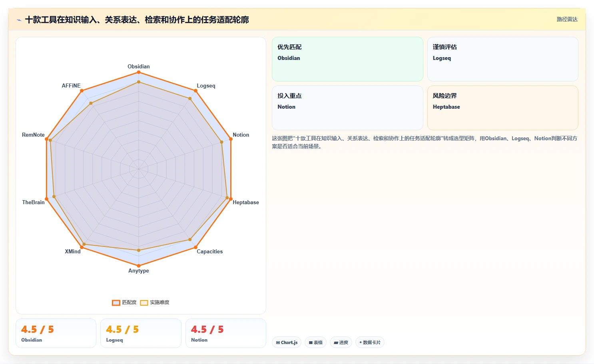Click the 匹配度 legend label
594x364 pixels.
129,302
